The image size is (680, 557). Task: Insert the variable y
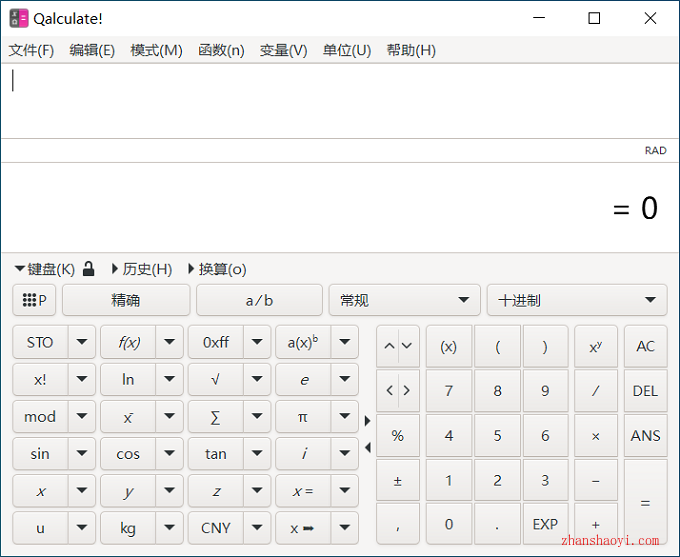pyautogui.click(x=128, y=491)
